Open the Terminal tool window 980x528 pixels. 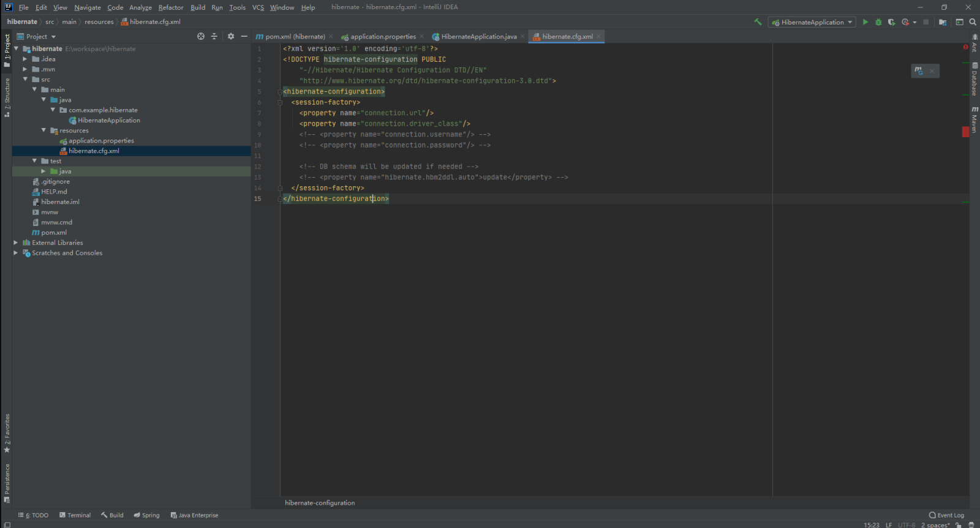75,515
